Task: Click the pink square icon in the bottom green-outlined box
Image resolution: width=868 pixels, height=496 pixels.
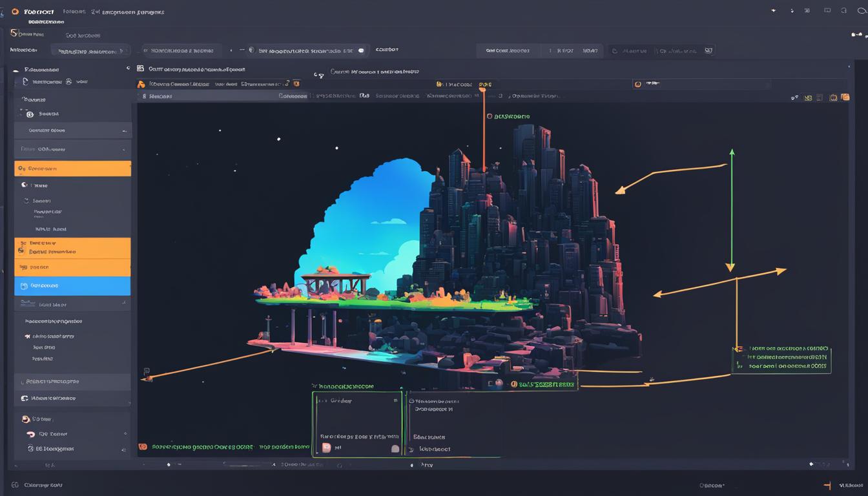Action: tap(326, 448)
